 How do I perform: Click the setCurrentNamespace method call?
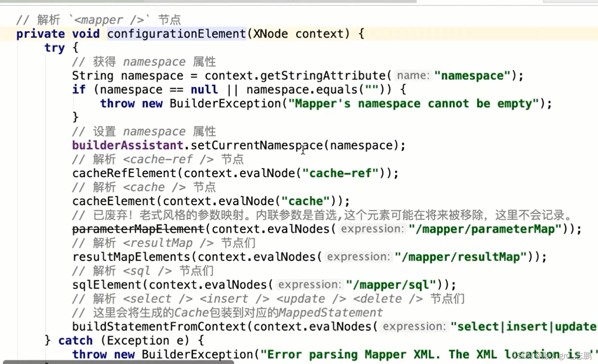257,145
